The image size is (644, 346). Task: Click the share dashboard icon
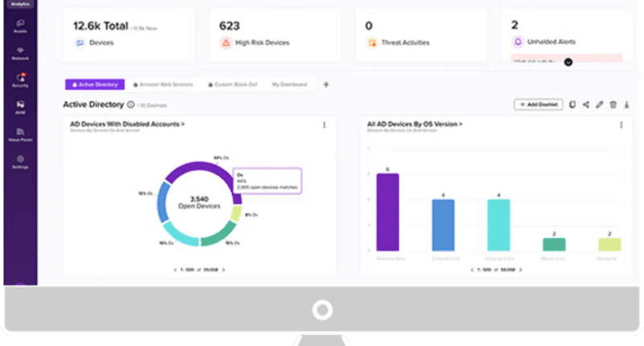pos(585,105)
